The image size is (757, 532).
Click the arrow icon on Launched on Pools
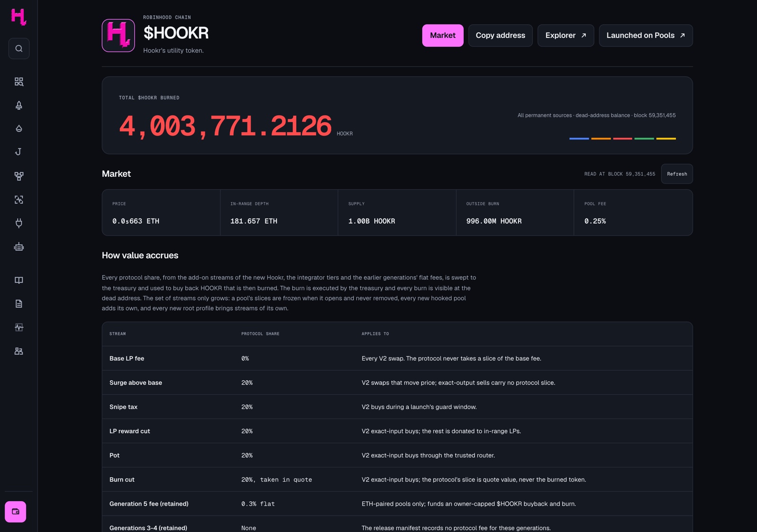tap(682, 35)
